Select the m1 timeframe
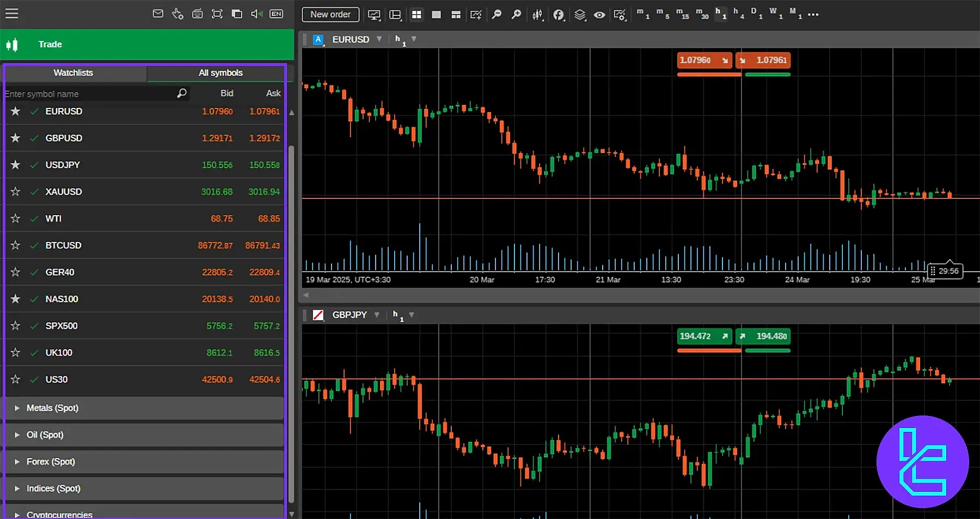 tap(643, 14)
